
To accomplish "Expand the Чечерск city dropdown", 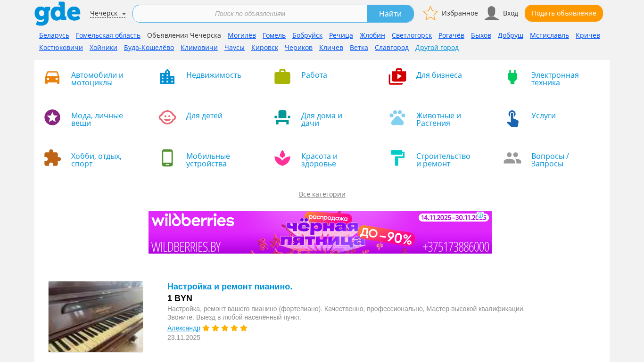I will 107,13.
